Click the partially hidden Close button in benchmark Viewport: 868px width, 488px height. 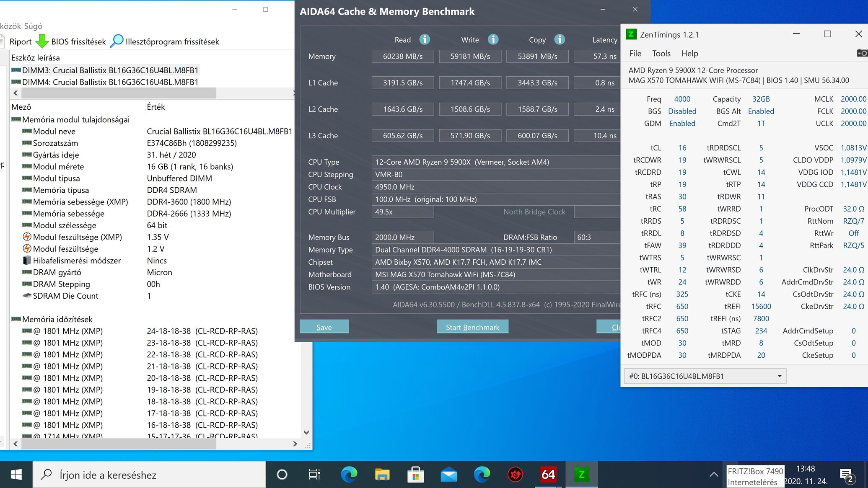click(x=609, y=327)
